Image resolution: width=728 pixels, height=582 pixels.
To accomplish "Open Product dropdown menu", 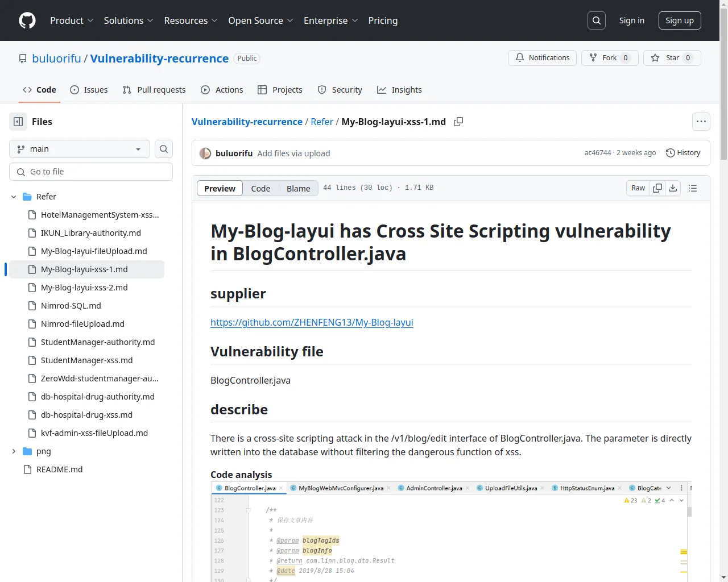I will coord(72,20).
